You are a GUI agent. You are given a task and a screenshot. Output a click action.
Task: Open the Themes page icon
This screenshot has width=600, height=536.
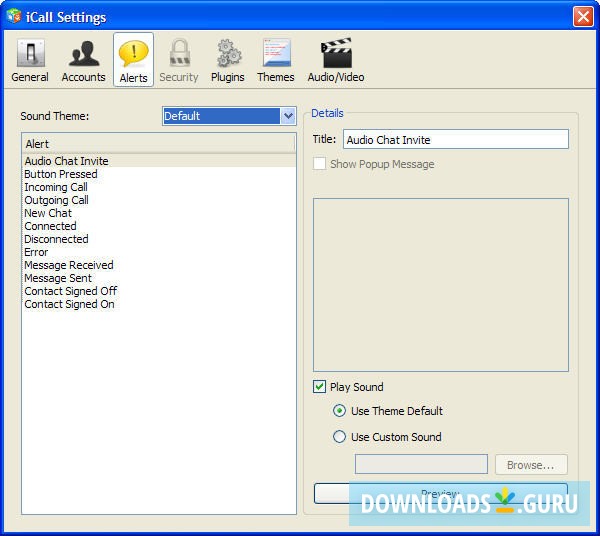tap(276, 53)
